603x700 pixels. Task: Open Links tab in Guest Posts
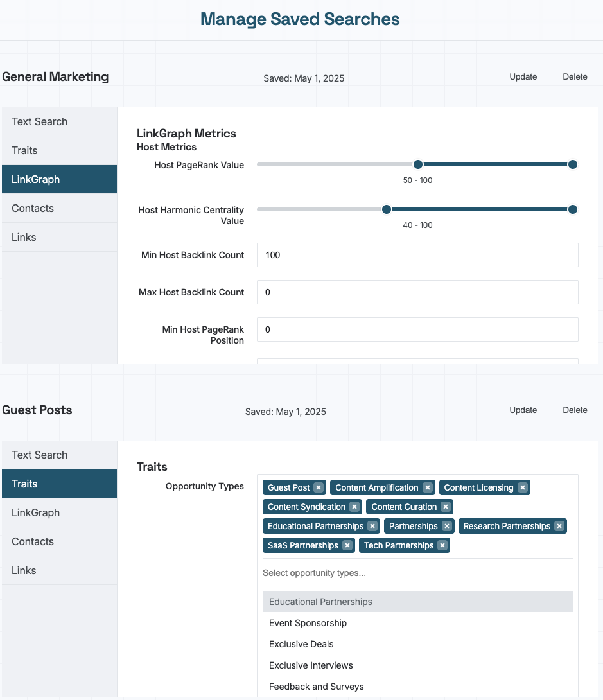[59, 570]
